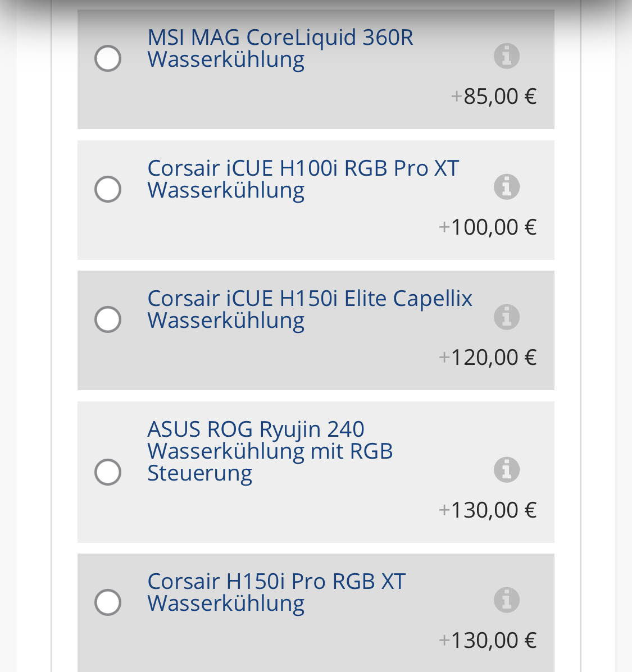Open info icon for ASUS ROG Ryujin 240
This screenshot has height=672, width=632.
coord(506,470)
